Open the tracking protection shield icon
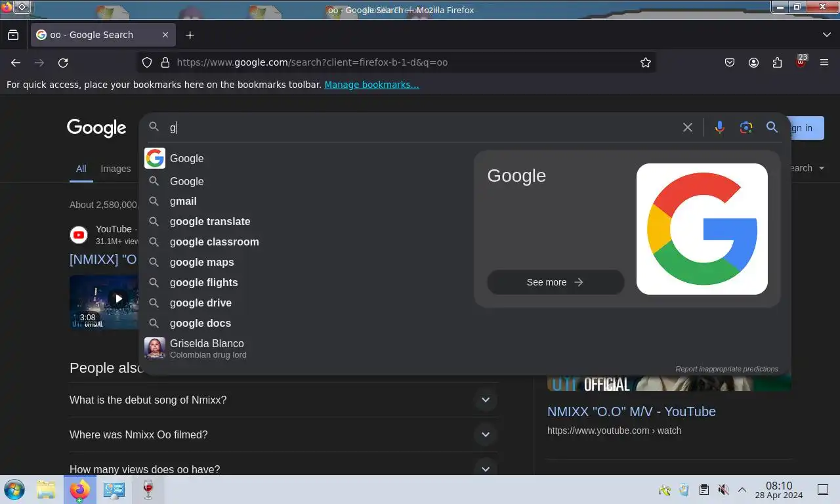The width and height of the screenshot is (840, 504). click(x=147, y=62)
